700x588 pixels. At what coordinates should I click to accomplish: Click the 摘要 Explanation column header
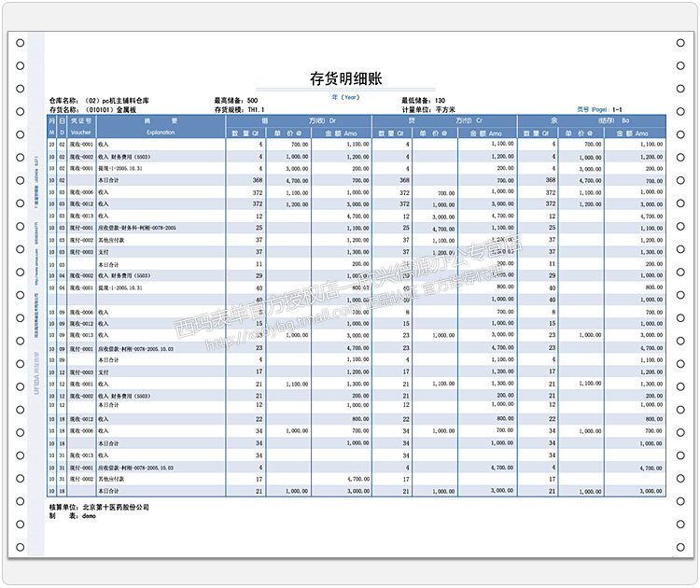pyautogui.click(x=161, y=126)
